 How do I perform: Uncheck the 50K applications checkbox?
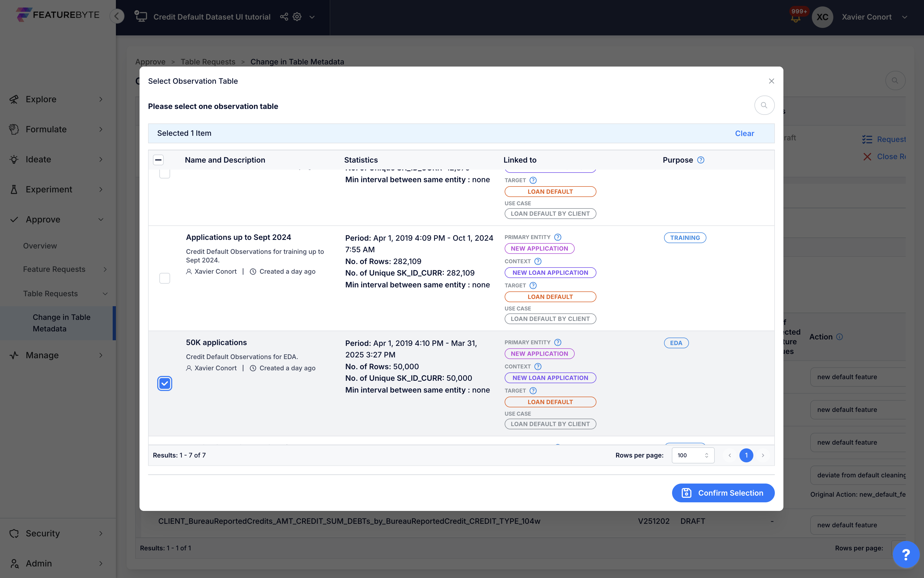[165, 383]
